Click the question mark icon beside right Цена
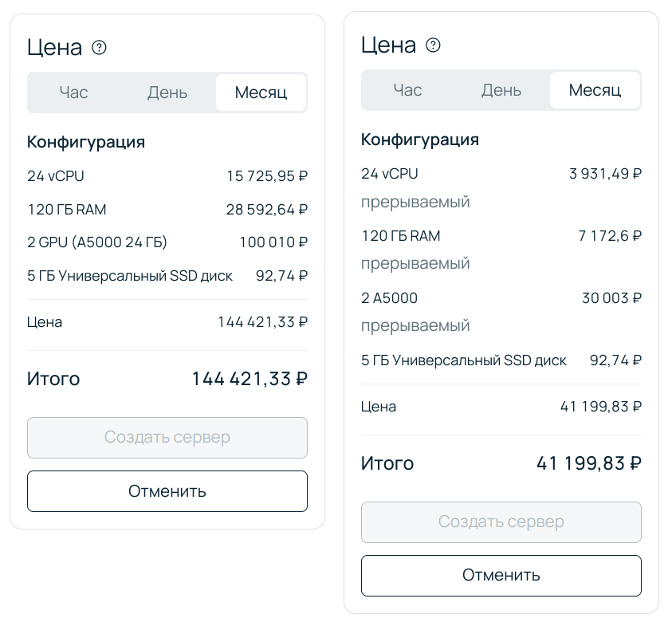 pyautogui.click(x=433, y=45)
